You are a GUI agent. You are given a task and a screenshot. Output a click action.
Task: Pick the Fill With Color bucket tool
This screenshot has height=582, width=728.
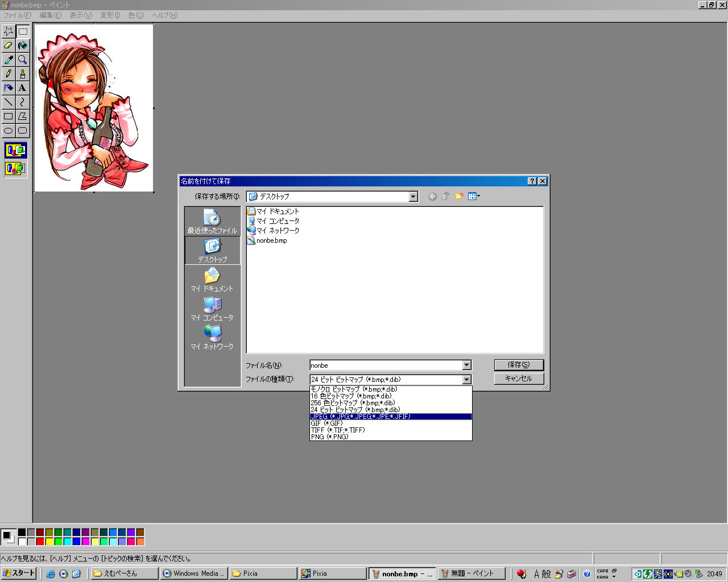(x=23, y=45)
